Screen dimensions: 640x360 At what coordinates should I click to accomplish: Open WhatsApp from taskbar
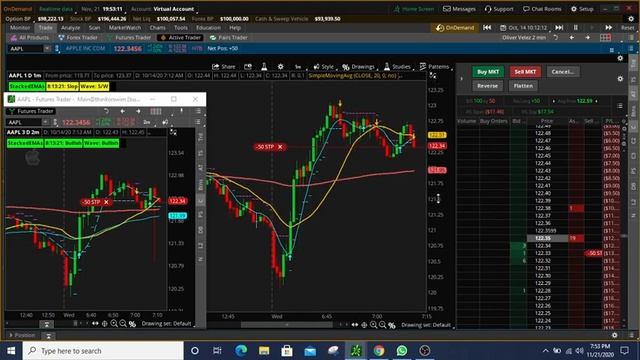pos(402,351)
